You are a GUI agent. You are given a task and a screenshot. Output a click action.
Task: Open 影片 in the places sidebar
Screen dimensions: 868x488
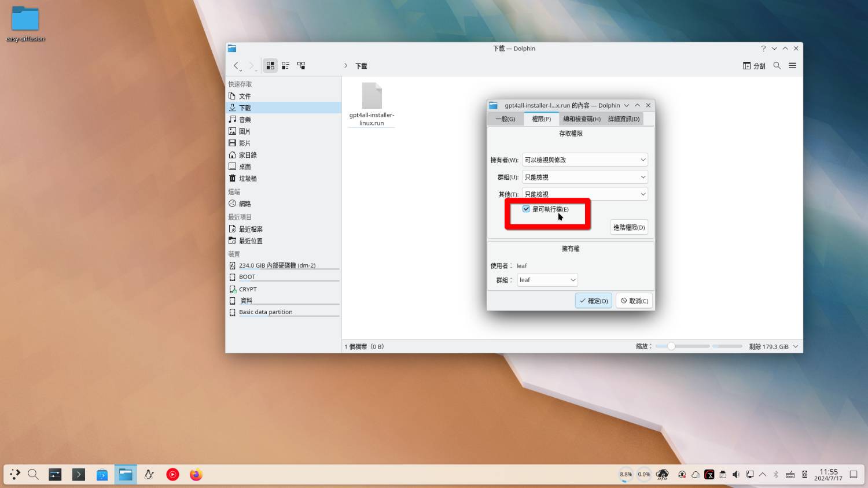[283, 143]
